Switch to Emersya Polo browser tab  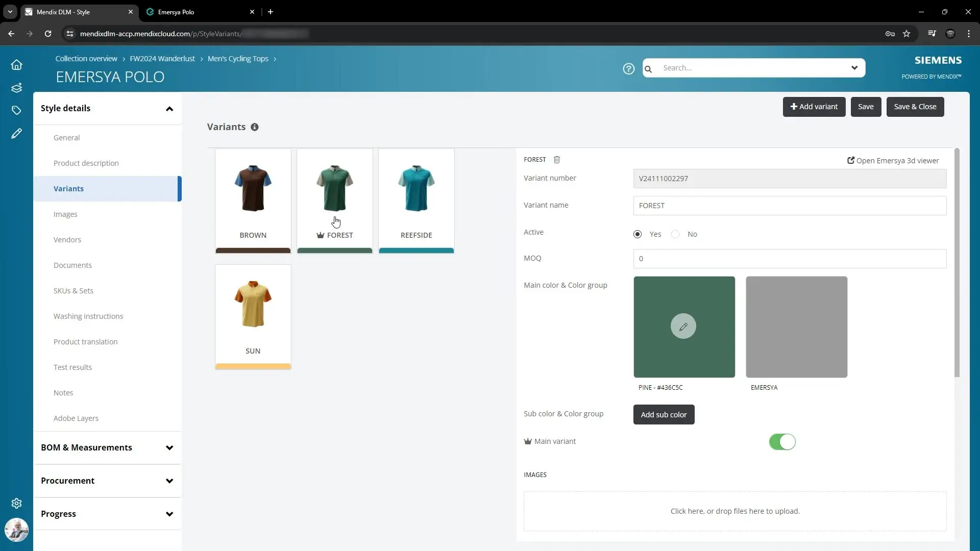tap(200, 12)
